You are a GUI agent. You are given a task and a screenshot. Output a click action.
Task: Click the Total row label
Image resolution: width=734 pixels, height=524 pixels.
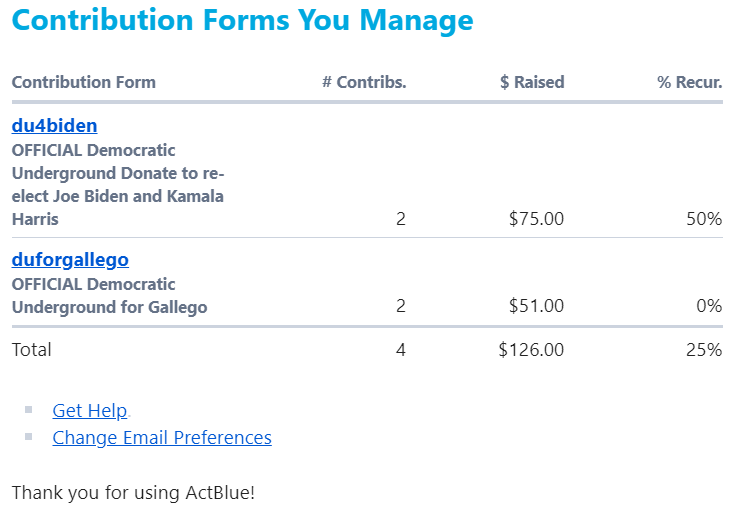32,350
